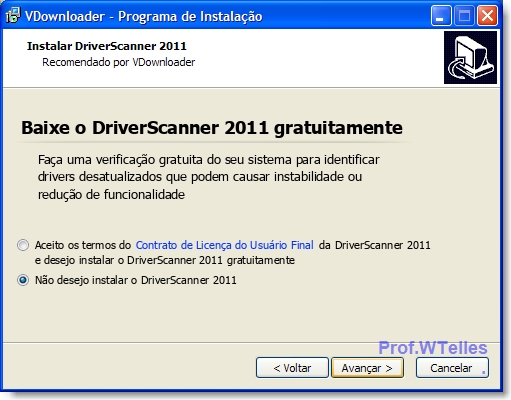Cancel the installation with Cancelar
The width and height of the screenshot is (511, 400).
(452, 368)
